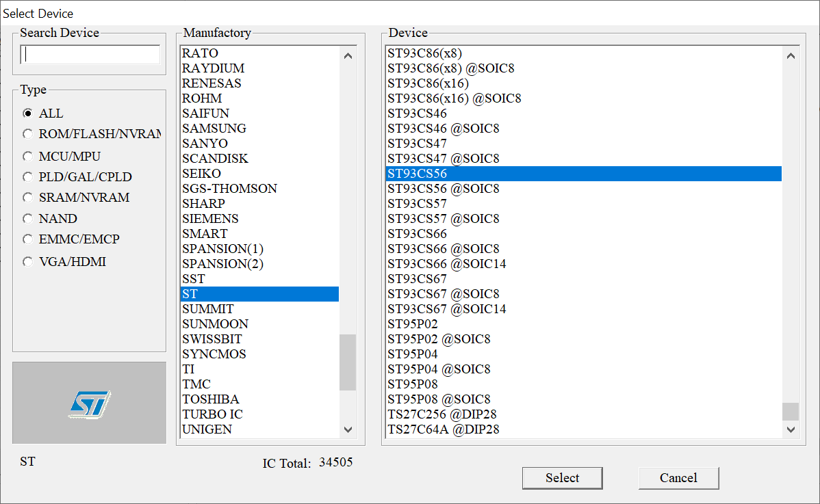This screenshot has height=504, width=820.
Task: Select device ST93CS66 @SOIC14
Action: pyautogui.click(x=584, y=264)
